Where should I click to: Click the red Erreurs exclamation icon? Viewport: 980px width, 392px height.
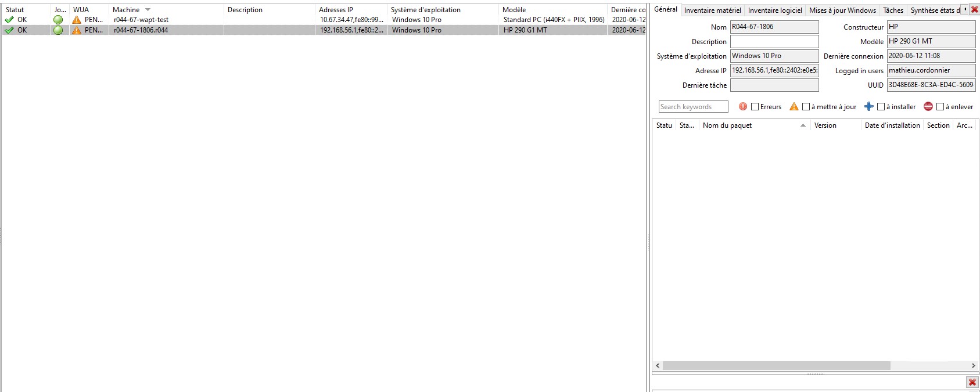(743, 107)
